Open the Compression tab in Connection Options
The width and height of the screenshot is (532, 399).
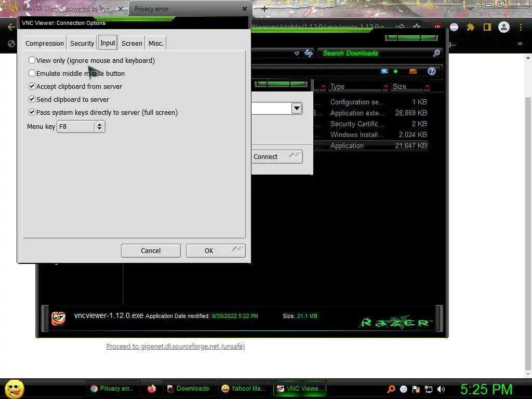45,43
